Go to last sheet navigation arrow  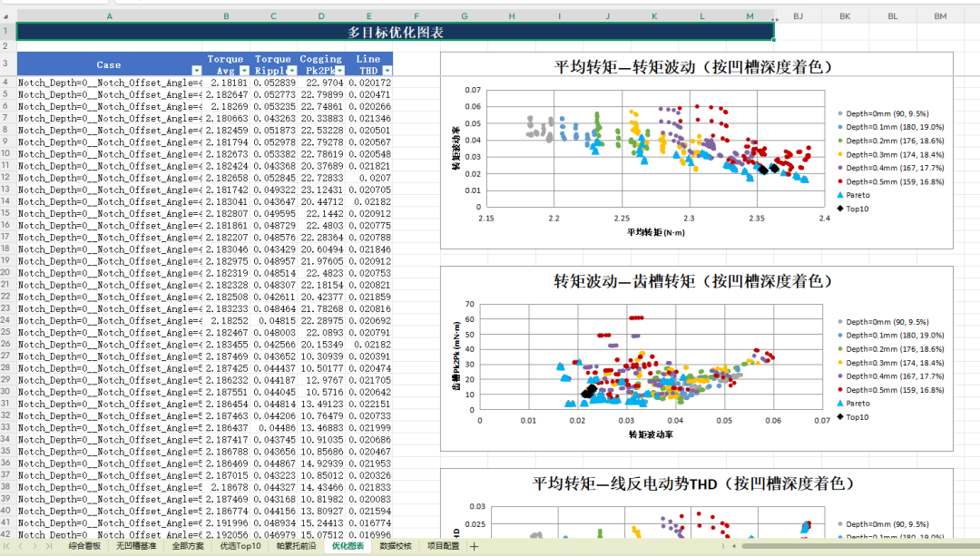(48, 546)
